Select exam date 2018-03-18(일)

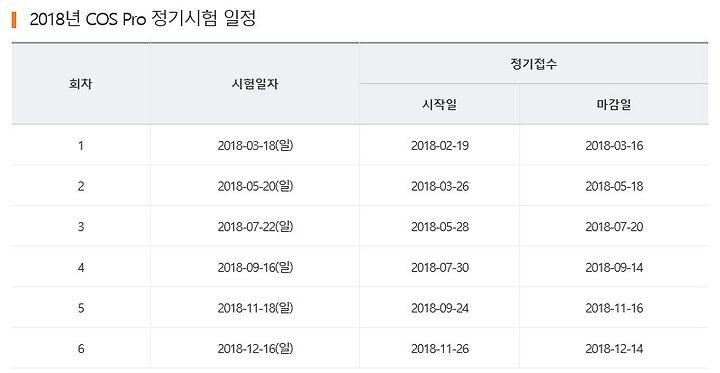point(255,146)
